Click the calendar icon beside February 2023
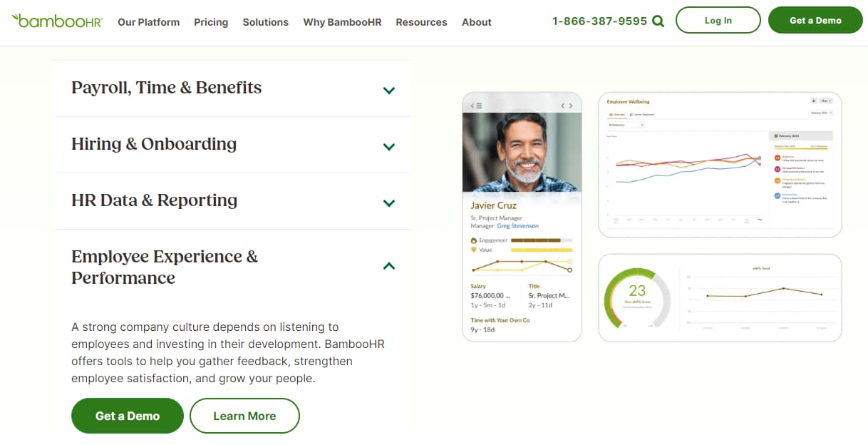Image resolution: width=868 pixels, height=445 pixels. 775,136
